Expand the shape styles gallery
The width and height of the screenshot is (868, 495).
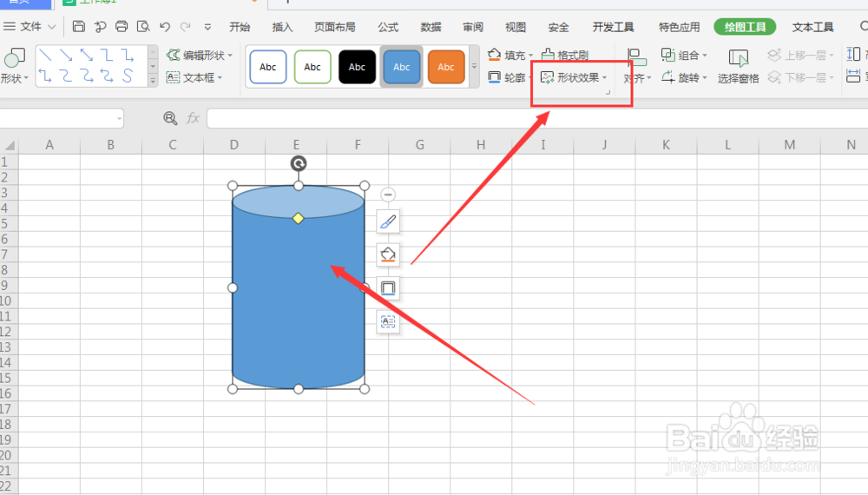[x=475, y=67]
